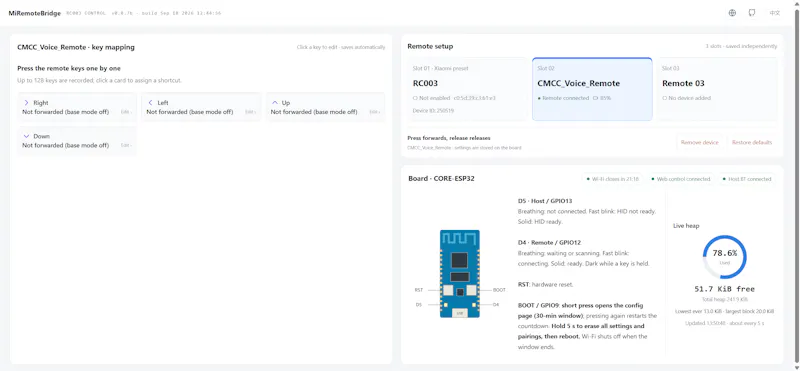Click the Web control connected status pill
This screenshot has width=800, height=371.
pos(680,179)
